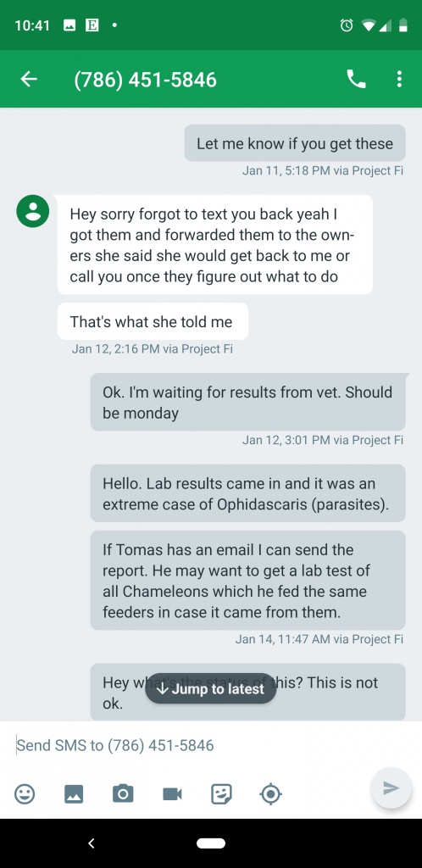Select the Ophidascaris lab results message
422x868 pixels.
pyautogui.click(x=247, y=493)
